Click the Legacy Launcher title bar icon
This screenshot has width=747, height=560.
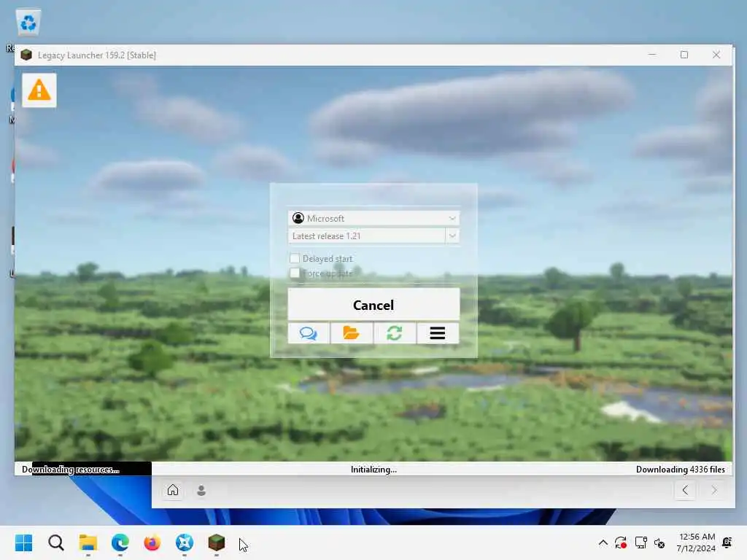pos(26,55)
